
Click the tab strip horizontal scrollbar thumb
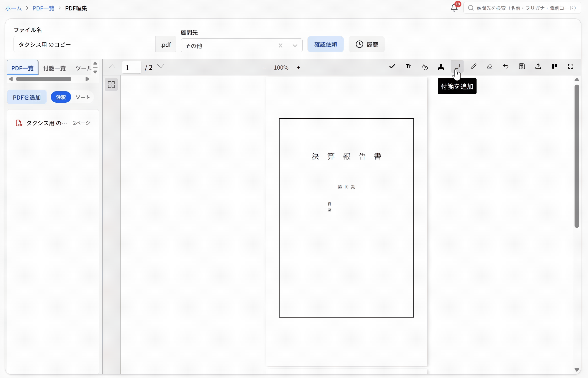[44, 79]
